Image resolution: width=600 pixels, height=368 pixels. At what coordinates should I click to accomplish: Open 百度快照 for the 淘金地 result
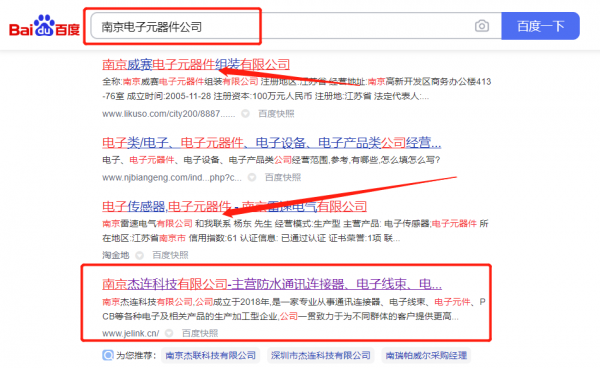pyautogui.click(x=170, y=255)
